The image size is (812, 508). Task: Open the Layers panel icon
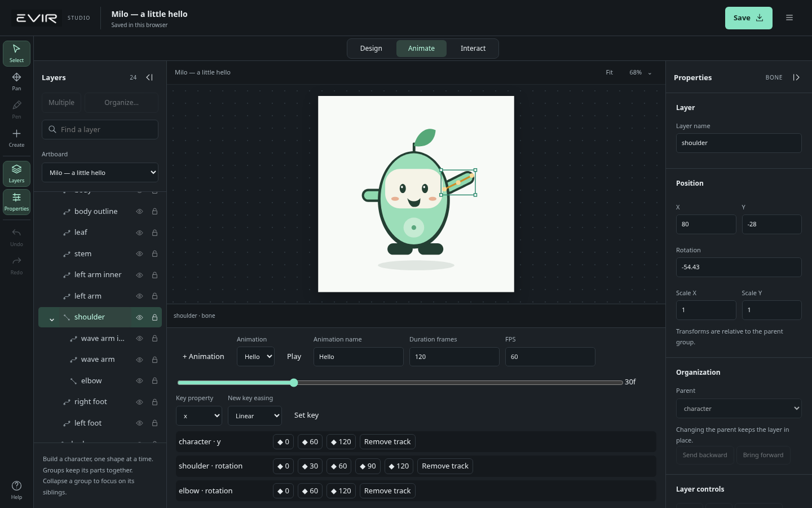click(16, 173)
